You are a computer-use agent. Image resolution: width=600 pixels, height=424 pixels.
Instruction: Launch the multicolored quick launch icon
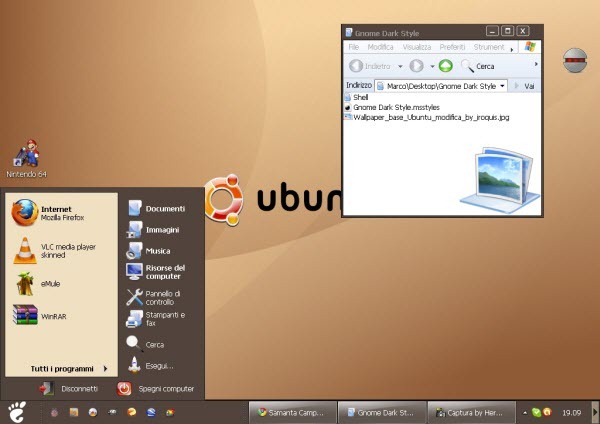(170, 412)
